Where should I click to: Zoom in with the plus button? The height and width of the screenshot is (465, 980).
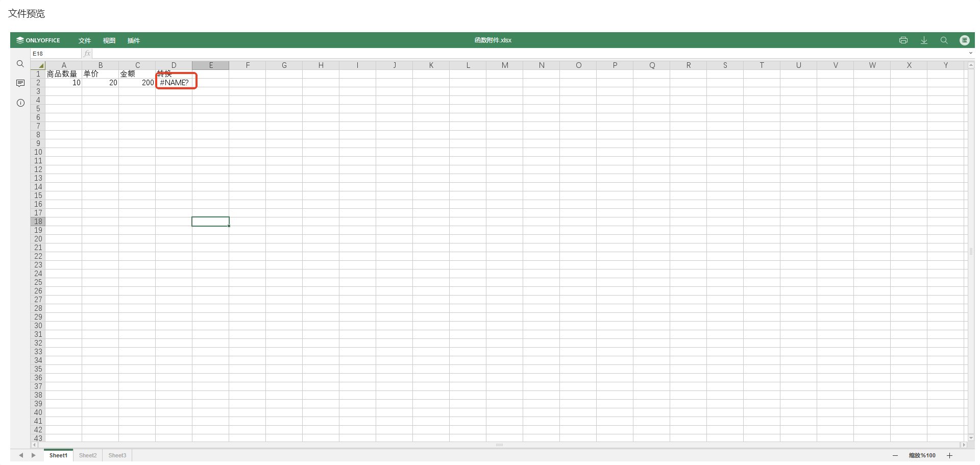[949, 455]
